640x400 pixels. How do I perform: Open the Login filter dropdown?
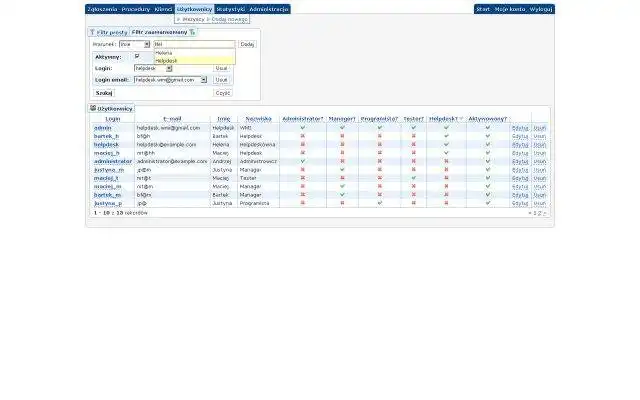153,68
